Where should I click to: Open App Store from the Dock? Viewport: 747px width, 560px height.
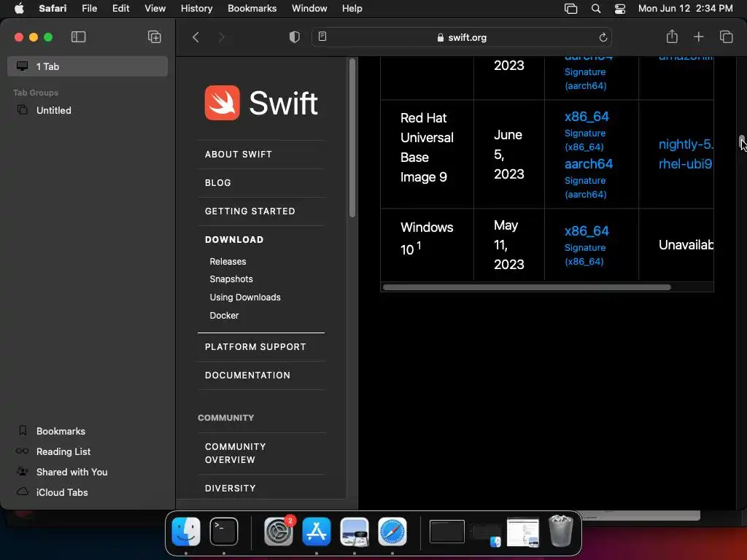click(317, 531)
